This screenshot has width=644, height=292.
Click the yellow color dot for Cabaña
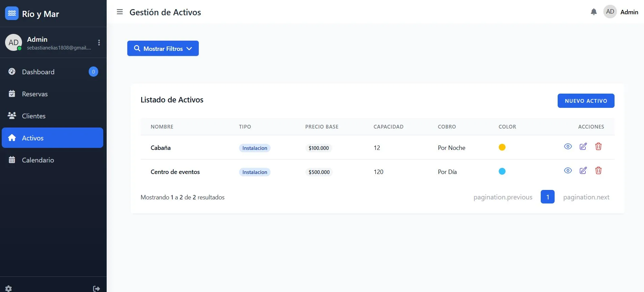[x=502, y=147]
